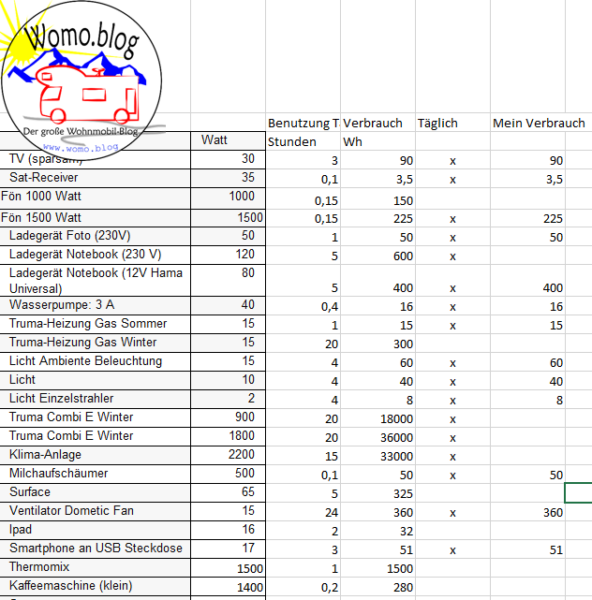The height and width of the screenshot is (600, 592).
Task: Select the Truma-Heizung Gas Winter cell
Action: click(x=95, y=343)
